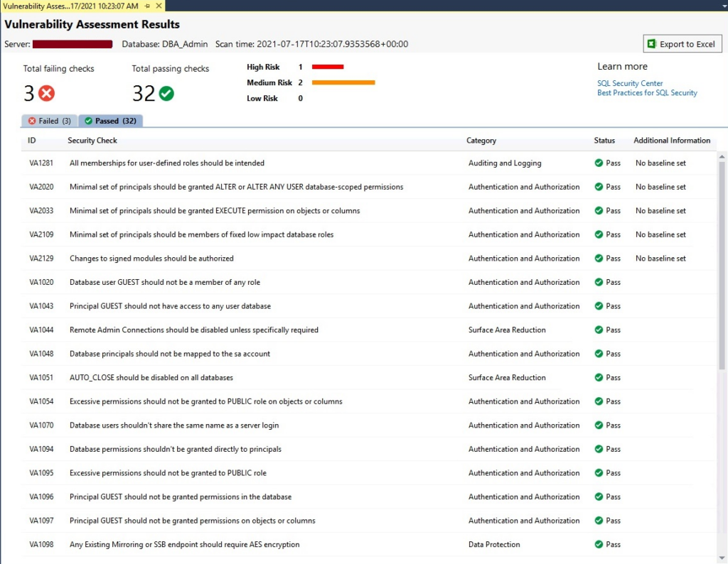Close the Vulnerability Assessment document tab
Image resolution: width=728 pixels, height=564 pixels.
[x=158, y=6]
